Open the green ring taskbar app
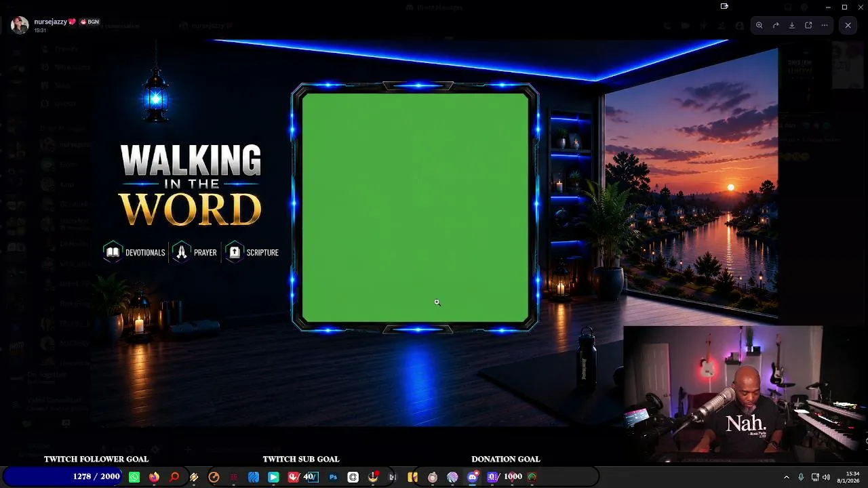The image size is (868, 488). pos(532,477)
